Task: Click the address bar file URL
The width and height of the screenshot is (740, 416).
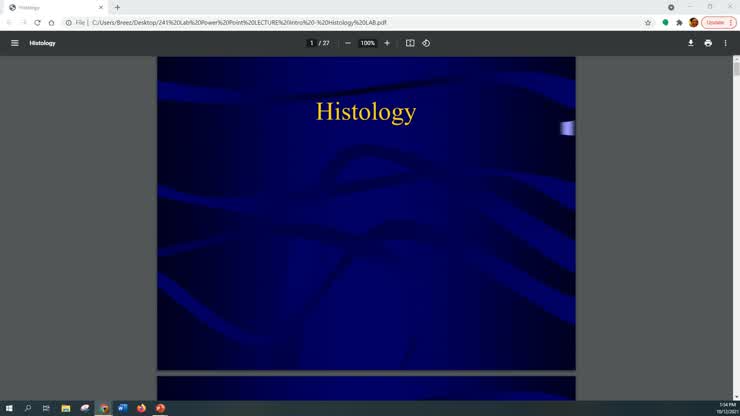Action: point(240,22)
